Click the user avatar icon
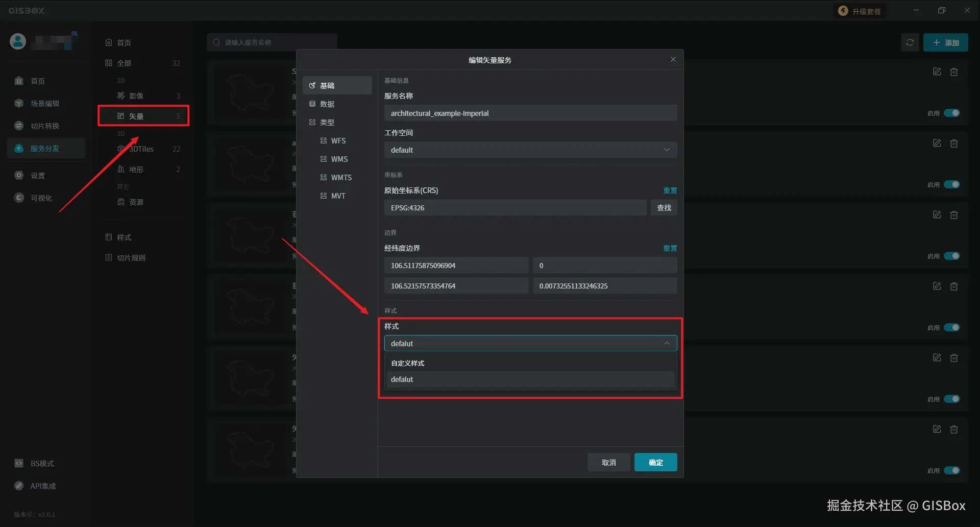Screen dimensions: 980x527 [x=18, y=41]
